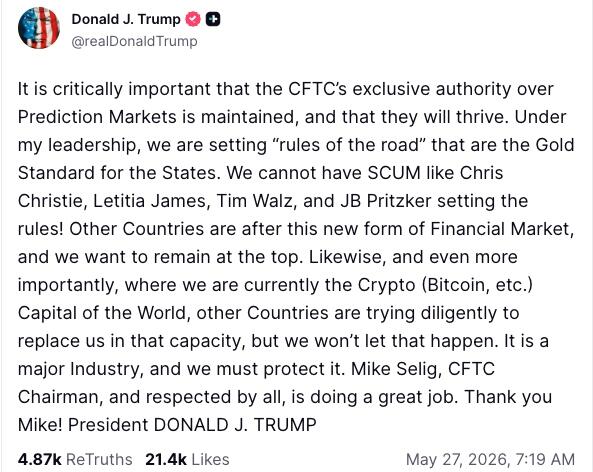593x472 pixels.
Task: Click the word SCUM in the post
Action: point(394,173)
